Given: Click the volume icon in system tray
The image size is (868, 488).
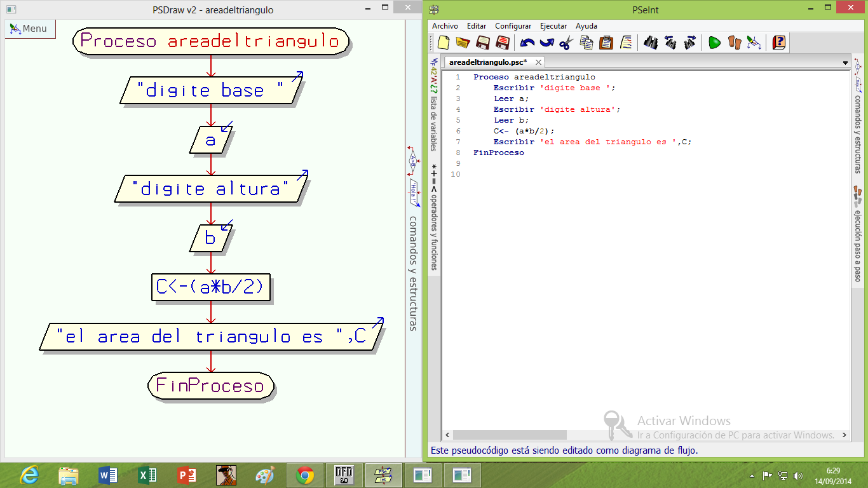Looking at the screenshot, I should pos(798,475).
